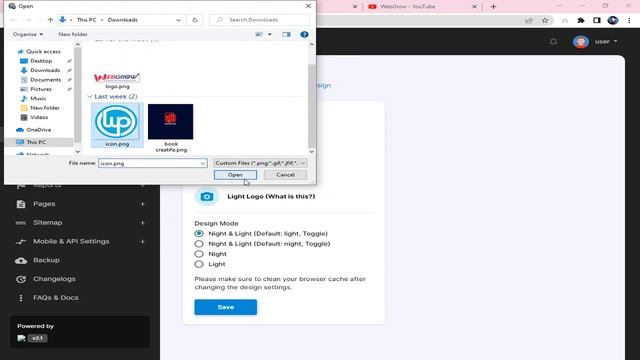Toggle the browser side panel icon

(x=597, y=20)
